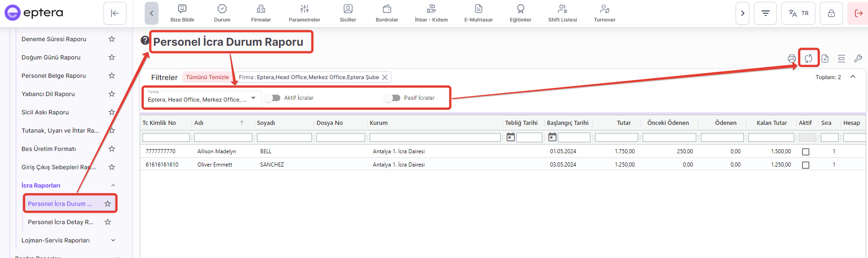Screen dimensions: 868x258
Task: Enable the Aktif İcralar toggle
Action: (273, 98)
